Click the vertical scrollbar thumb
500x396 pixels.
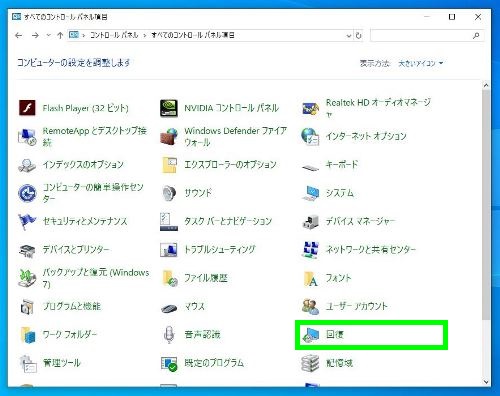pyautogui.click(x=486, y=205)
